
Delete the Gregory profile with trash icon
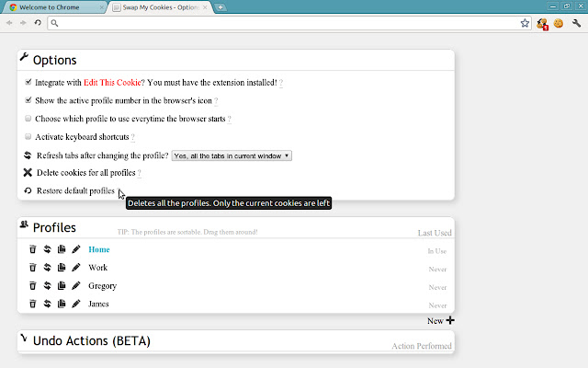click(33, 286)
